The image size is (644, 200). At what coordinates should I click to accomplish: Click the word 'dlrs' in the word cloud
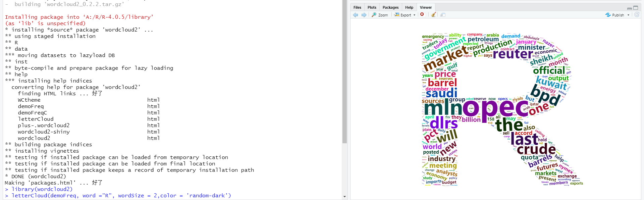443,123
